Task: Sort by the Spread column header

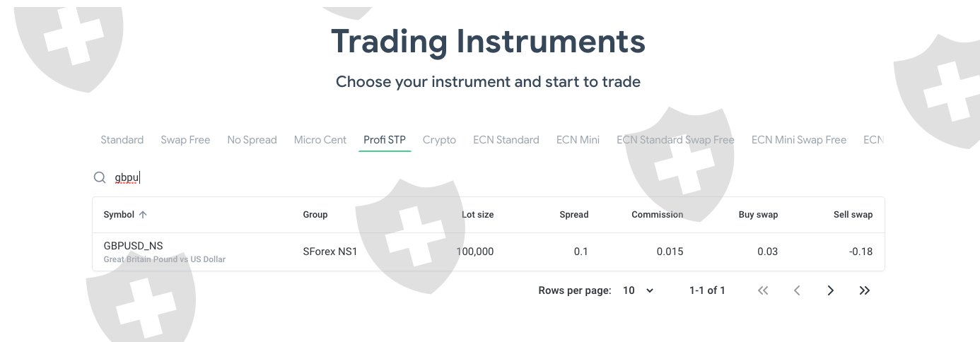Action: (x=573, y=215)
